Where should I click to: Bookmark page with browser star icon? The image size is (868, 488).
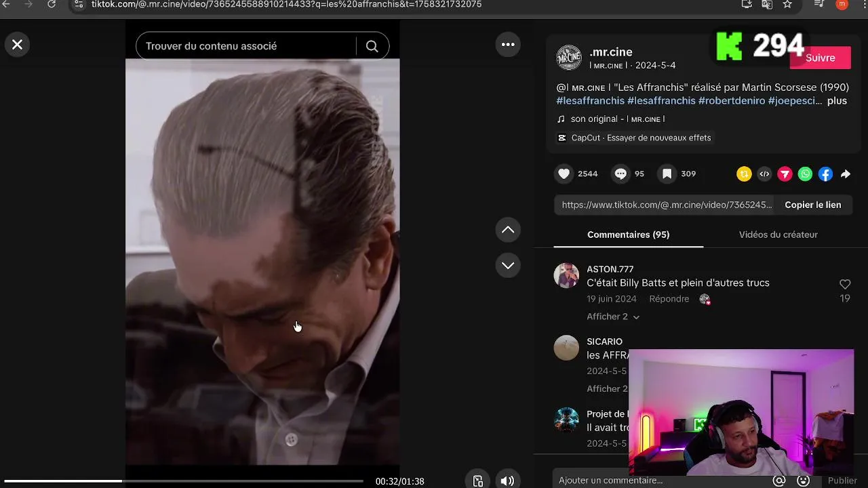point(787,4)
